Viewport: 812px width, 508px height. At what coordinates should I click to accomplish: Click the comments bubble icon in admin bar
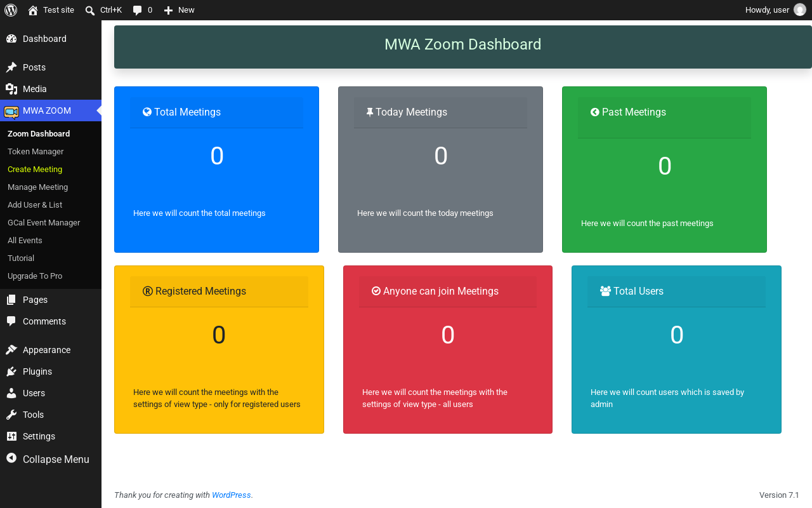tap(137, 10)
